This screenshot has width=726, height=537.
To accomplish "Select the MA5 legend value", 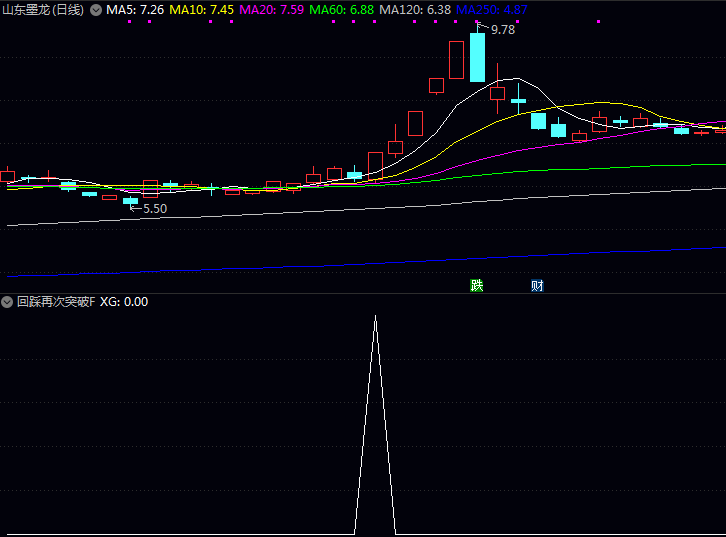I will [135, 9].
